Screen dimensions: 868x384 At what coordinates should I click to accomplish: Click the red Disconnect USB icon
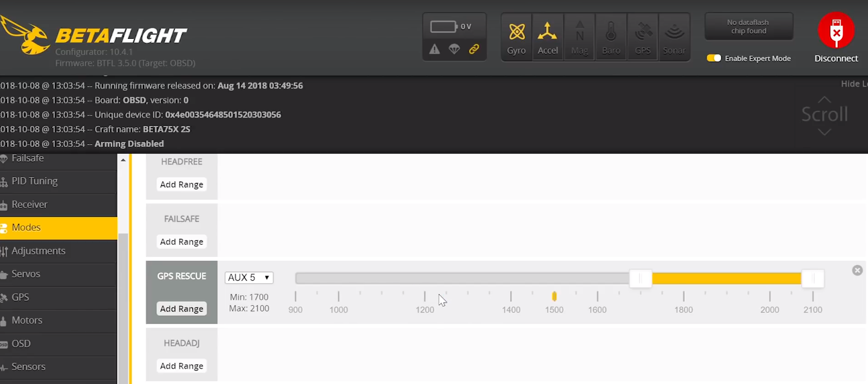(x=836, y=30)
